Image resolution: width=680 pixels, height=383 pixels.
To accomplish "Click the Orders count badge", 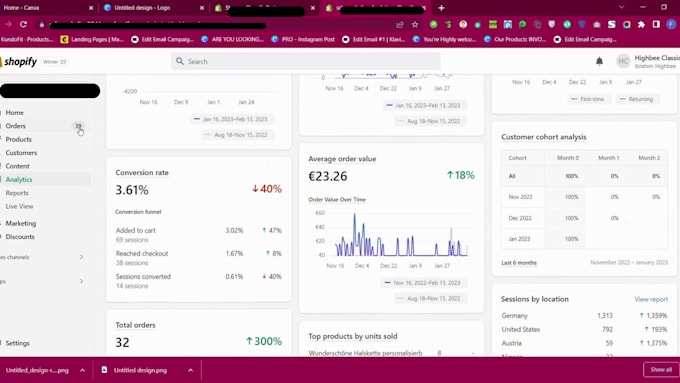I will tap(78, 126).
